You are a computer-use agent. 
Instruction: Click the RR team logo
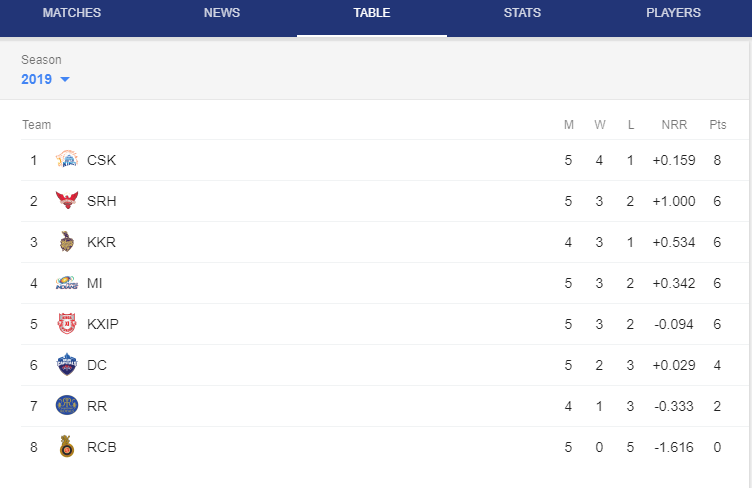point(67,406)
